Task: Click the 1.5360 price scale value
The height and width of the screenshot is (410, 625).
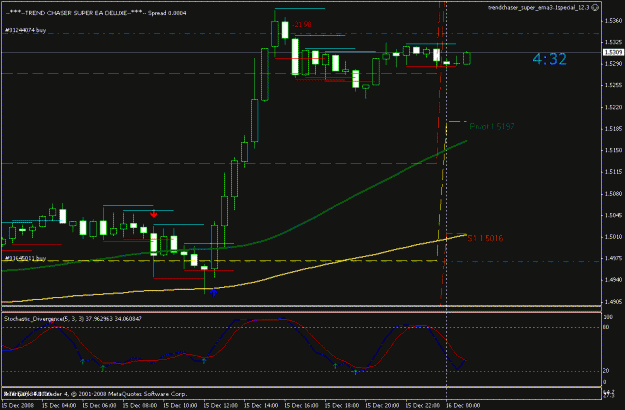Action: 613,20
